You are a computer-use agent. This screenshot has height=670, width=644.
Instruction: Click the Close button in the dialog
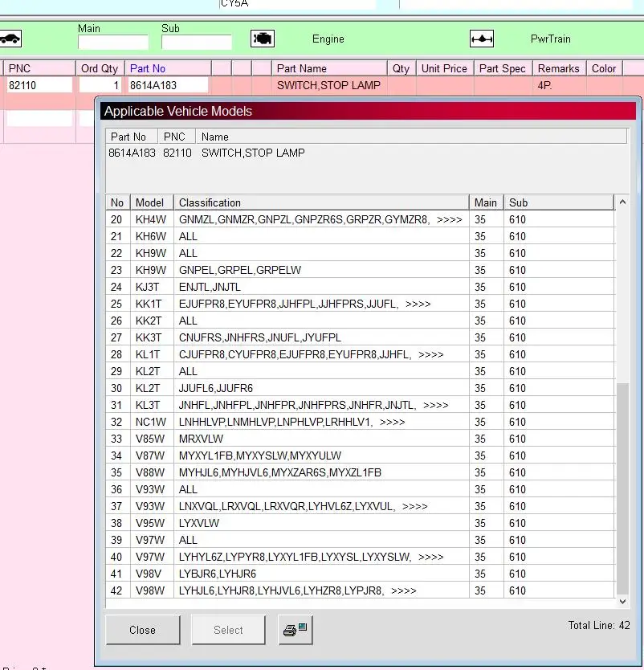point(142,630)
